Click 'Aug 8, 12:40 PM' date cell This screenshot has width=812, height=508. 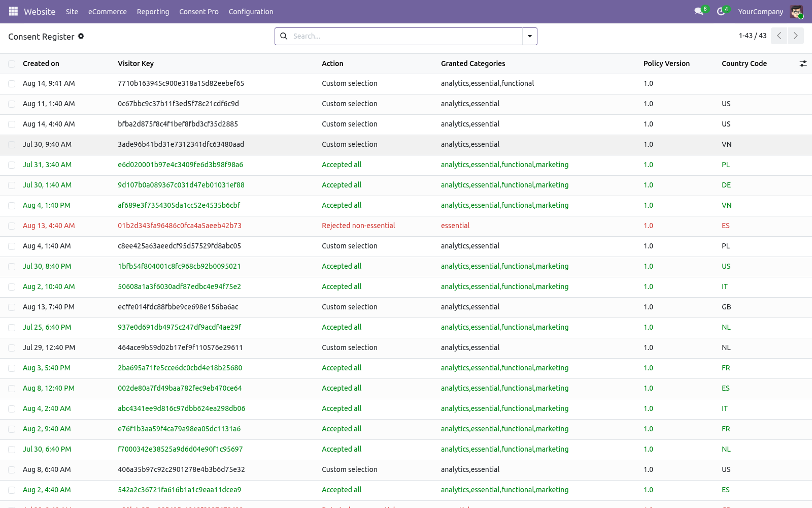tap(49, 388)
